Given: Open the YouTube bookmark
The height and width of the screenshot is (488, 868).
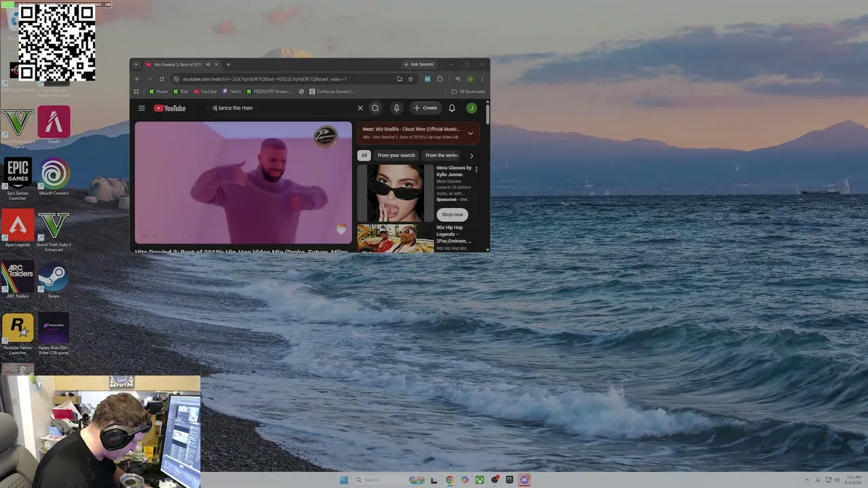Looking at the screenshot, I should tap(205, 91).
